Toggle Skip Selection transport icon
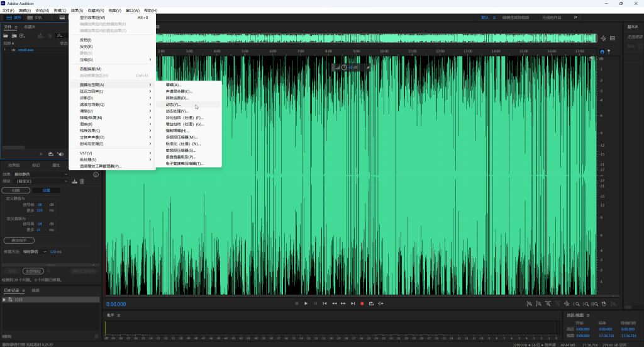The height and width of the screenshot is (347, 644). click(380, 304)
